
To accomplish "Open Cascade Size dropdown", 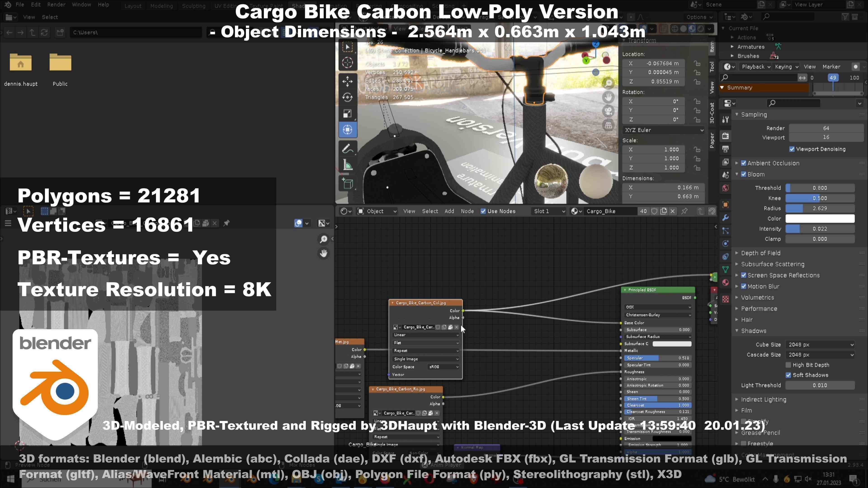I will pos(820,355).
